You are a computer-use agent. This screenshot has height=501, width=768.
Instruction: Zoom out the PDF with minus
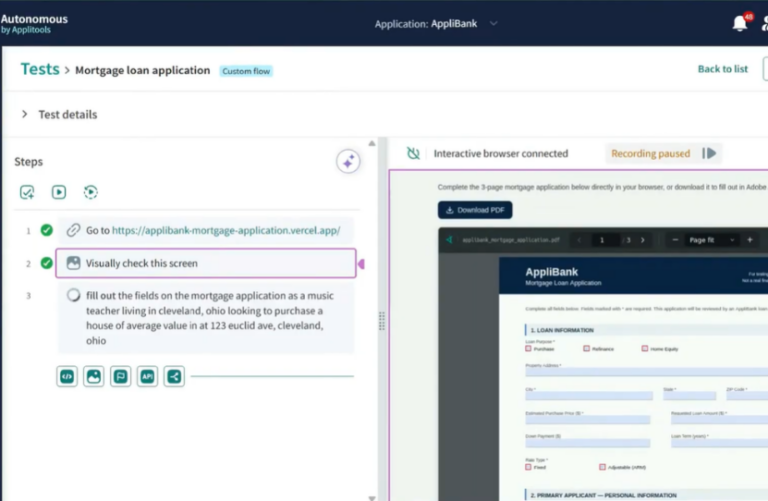[x=675, y=240]
